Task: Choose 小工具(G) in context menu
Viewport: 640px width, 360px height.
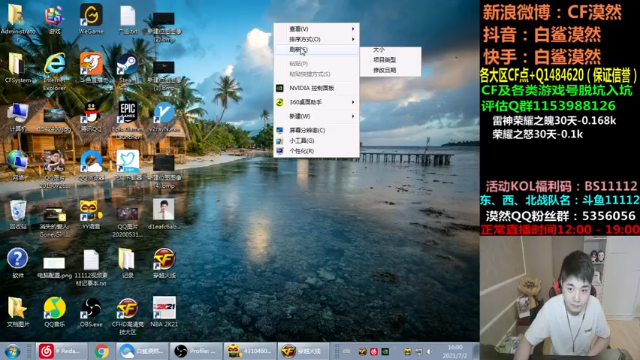Action: (316, 141)
